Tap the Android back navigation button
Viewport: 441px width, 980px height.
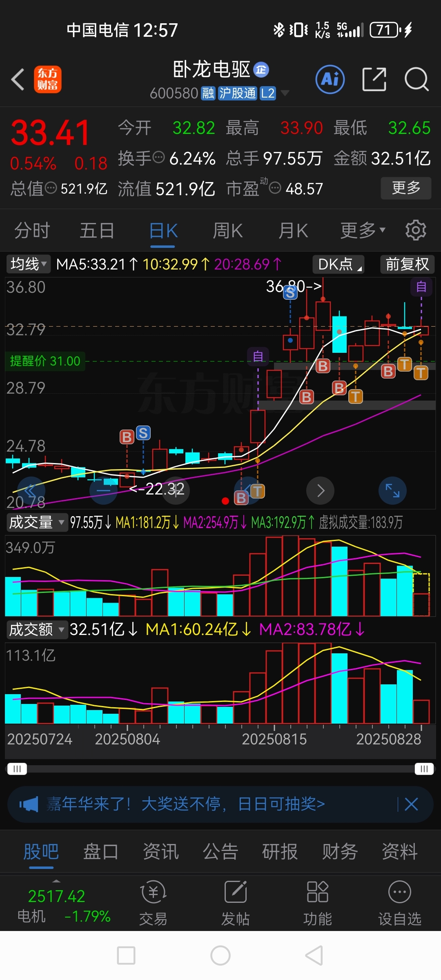tap(314, 955)
